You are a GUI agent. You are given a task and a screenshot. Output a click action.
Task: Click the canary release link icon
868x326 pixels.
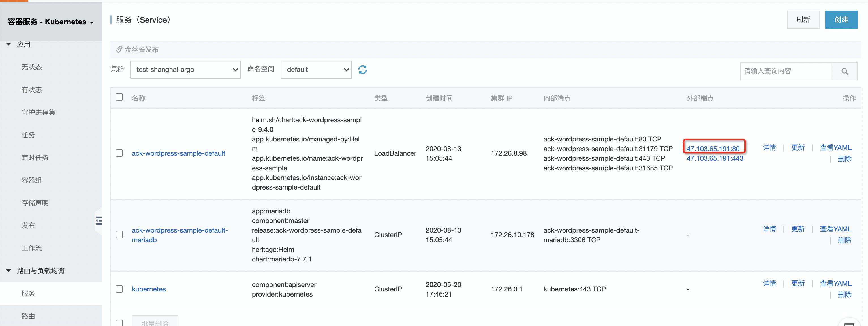tap(119, 50)
